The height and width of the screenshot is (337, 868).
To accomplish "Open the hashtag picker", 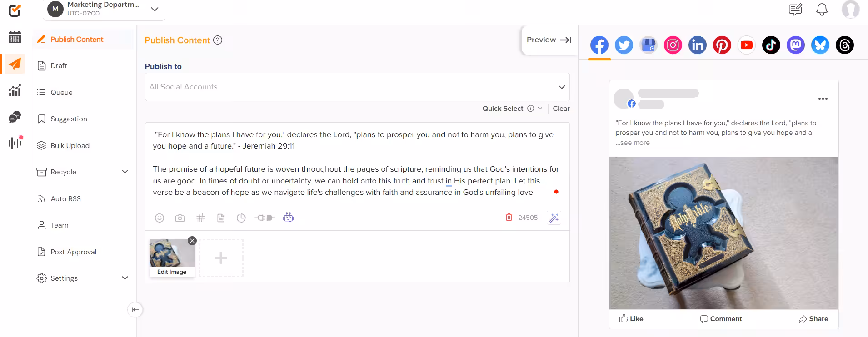I will coord(200,218).
